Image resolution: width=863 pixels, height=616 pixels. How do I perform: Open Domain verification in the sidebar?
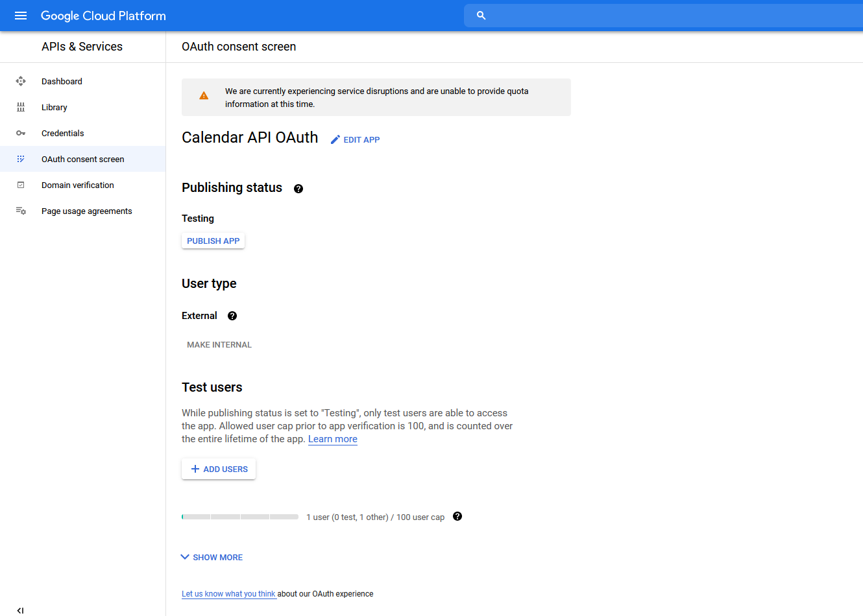tap(82, 185)
